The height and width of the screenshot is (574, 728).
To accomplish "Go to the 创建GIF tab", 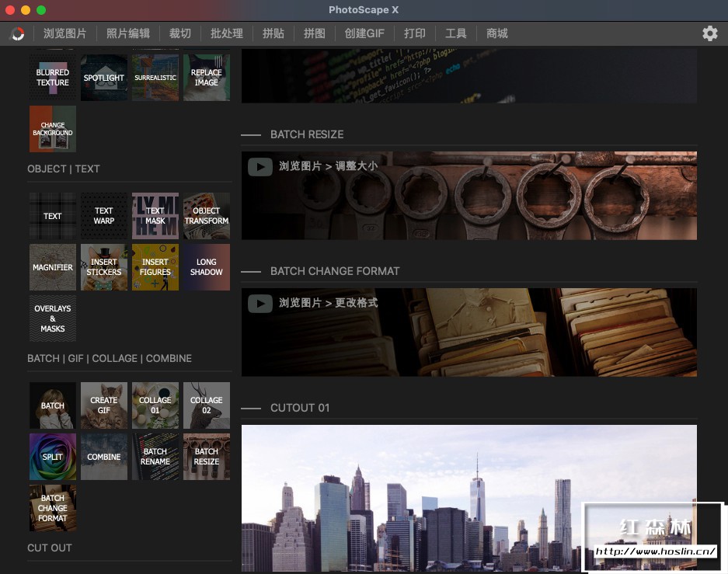I will pos(364,33).
